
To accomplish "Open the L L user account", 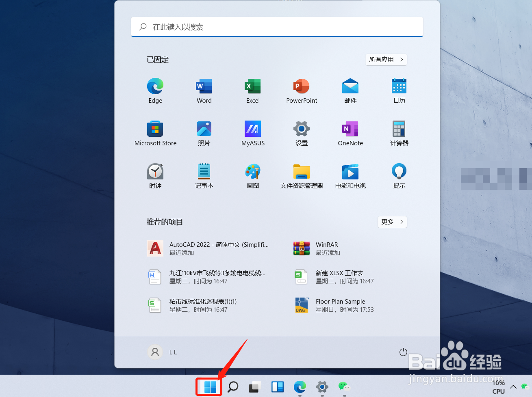I will pos(163,352).
